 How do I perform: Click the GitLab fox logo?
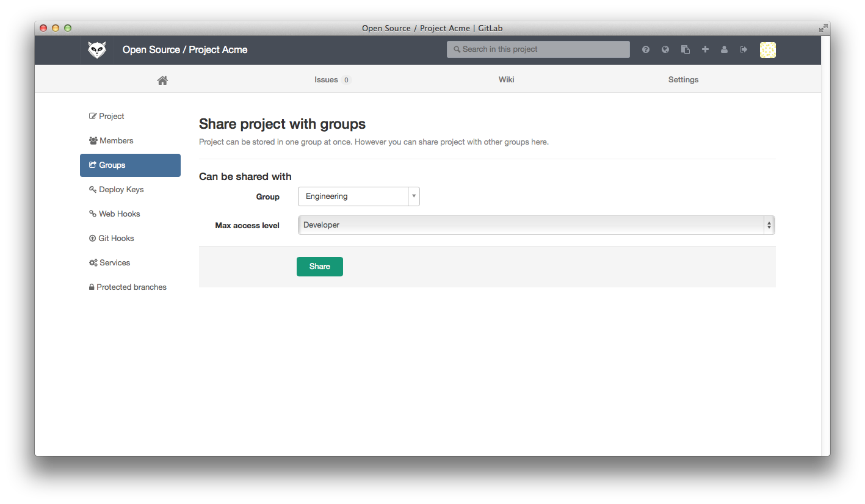(96, 49)
